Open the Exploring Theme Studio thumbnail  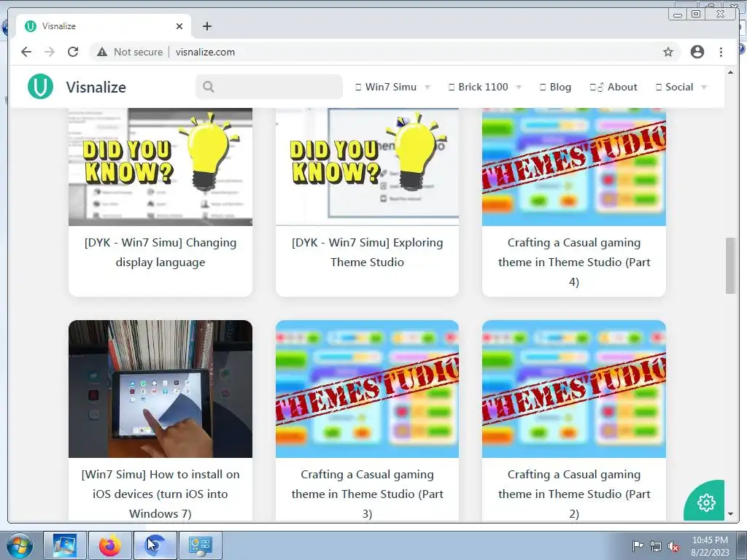click(368, 167)
